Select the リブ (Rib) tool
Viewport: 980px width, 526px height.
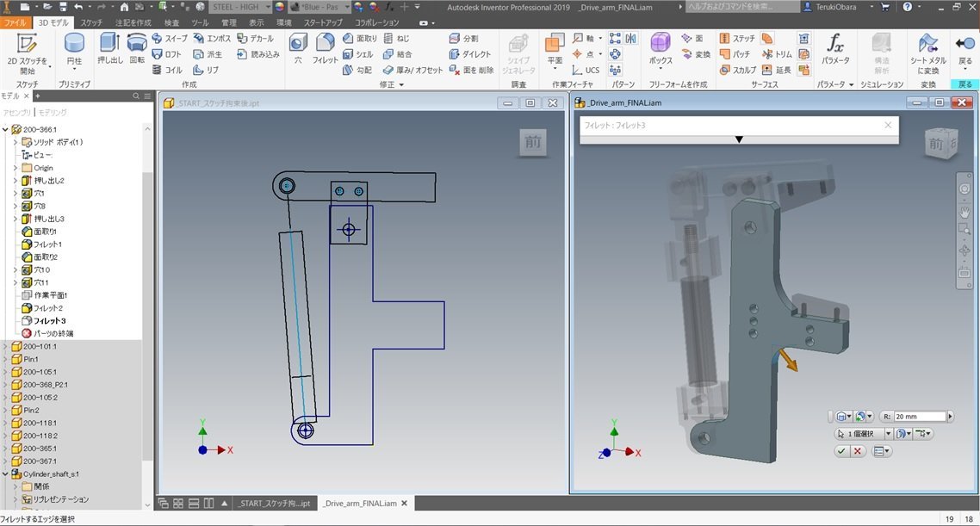click(x=207, y=70)
